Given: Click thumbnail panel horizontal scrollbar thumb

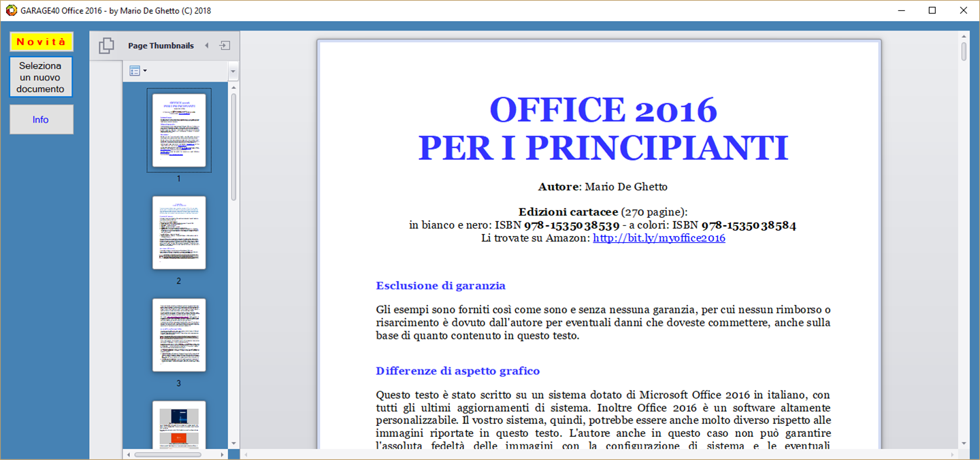Looking at the screenshot, I should 167,454.
